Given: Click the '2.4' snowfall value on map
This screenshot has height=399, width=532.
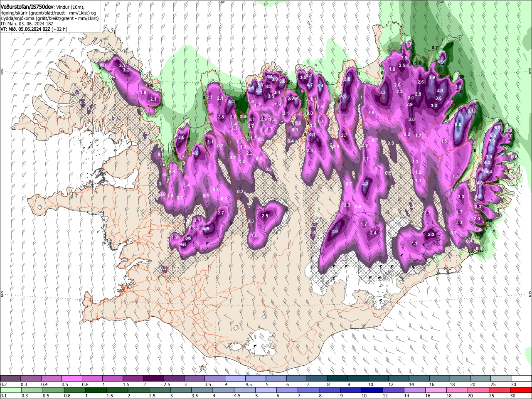Looking at the screenshot, I should 373,233.
